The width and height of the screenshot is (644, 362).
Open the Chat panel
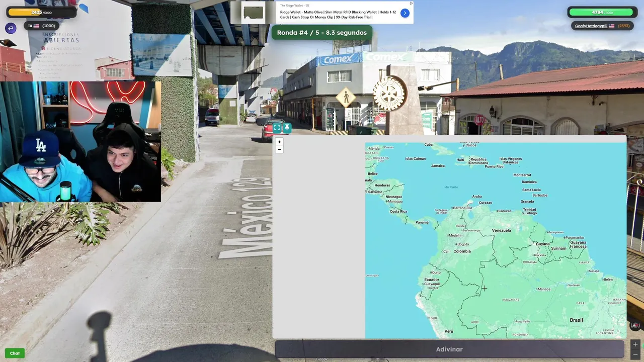coord(15,353)
